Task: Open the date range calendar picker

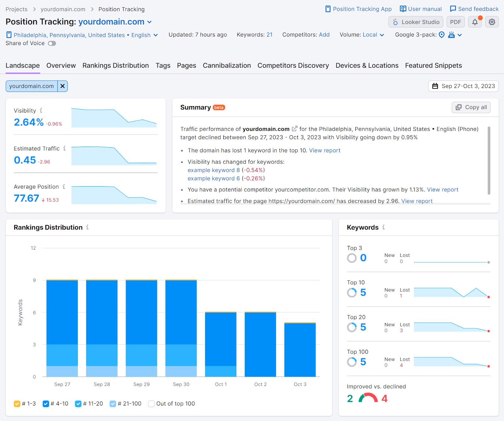Action: 463,86
